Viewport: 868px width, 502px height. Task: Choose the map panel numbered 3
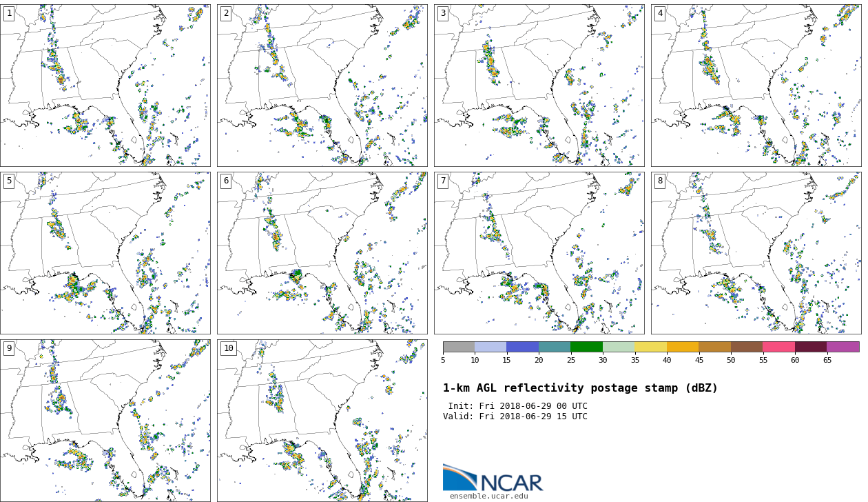tap(539, 86)
